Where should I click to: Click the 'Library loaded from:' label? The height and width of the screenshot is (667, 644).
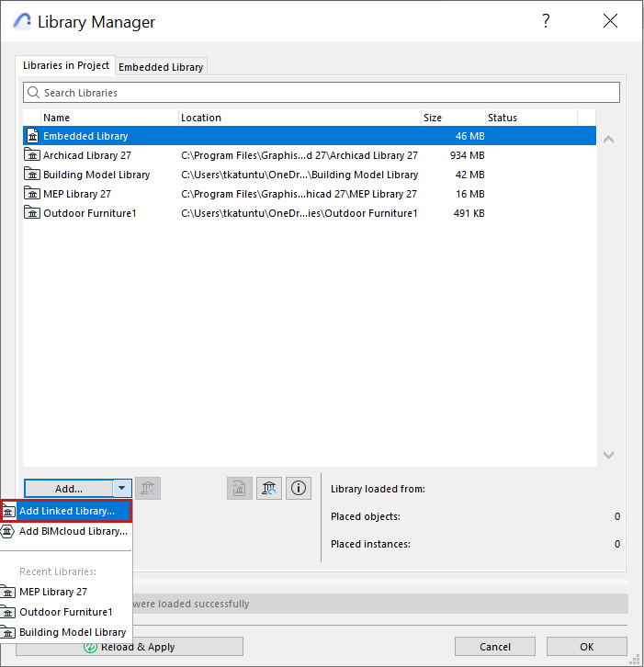378,489
